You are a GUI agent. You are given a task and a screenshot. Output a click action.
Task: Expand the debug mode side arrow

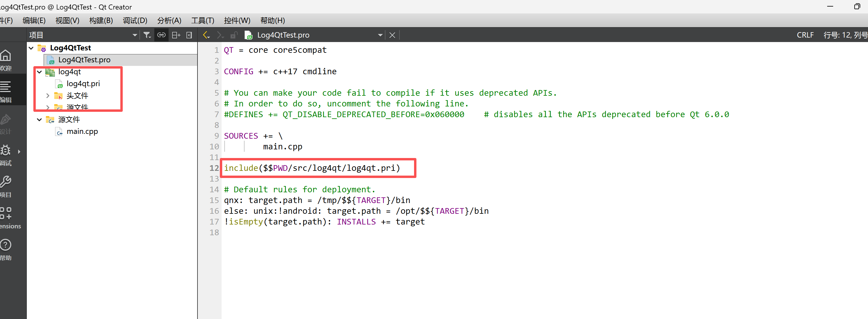click(19, 152)
